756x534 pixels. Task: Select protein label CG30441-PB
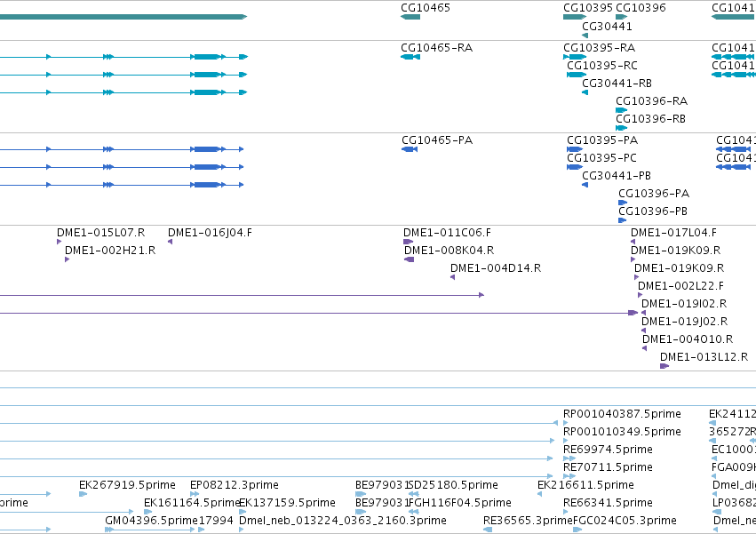point(617,176)
